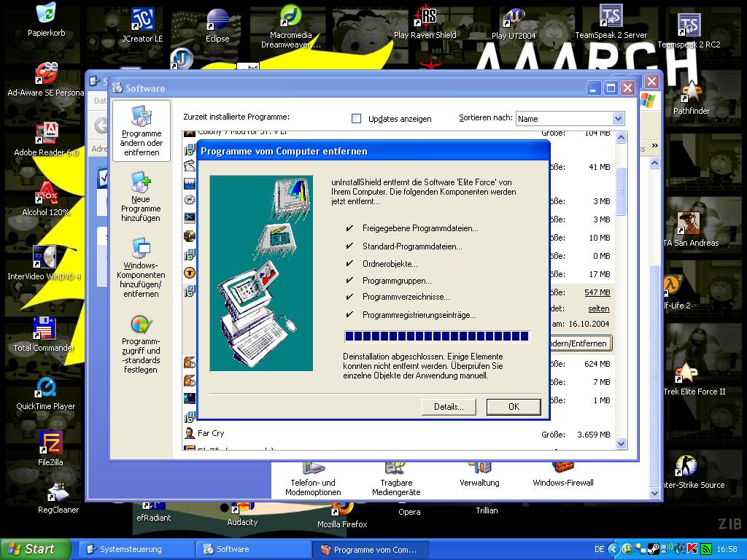Open Telefon- und Modemoptionen in Systemsteuerung
This screenshot has width=747, height=560.
pos(313,480)
